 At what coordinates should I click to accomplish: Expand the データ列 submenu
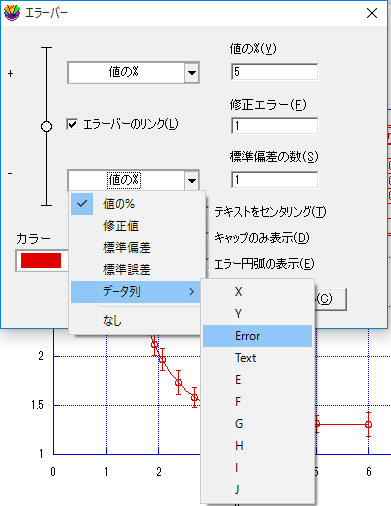pos(136,292)
